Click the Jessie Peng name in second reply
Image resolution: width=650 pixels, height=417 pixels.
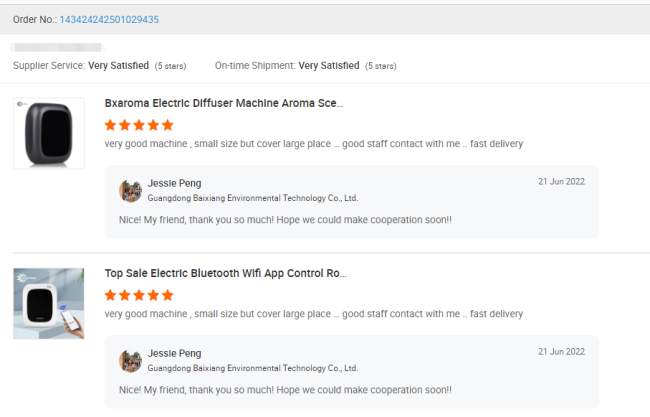(175, 354)
